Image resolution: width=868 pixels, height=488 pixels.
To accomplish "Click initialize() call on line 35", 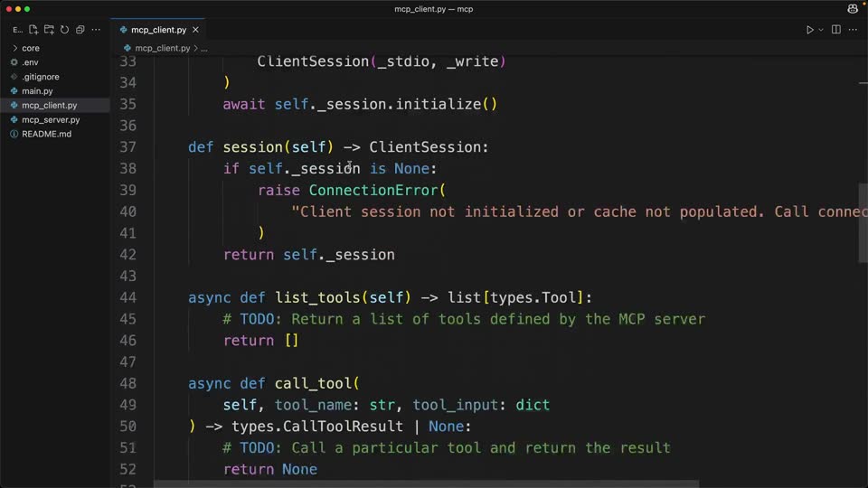I will pyautogui.click(x=446, y=105).
